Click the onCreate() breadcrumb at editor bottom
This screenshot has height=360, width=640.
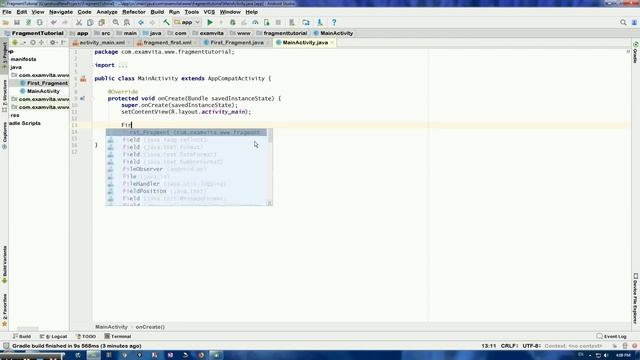150,327
